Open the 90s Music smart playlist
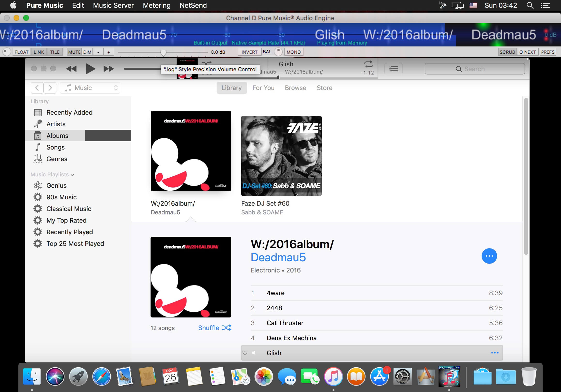The image size is (561, 392). click(78, 197)
